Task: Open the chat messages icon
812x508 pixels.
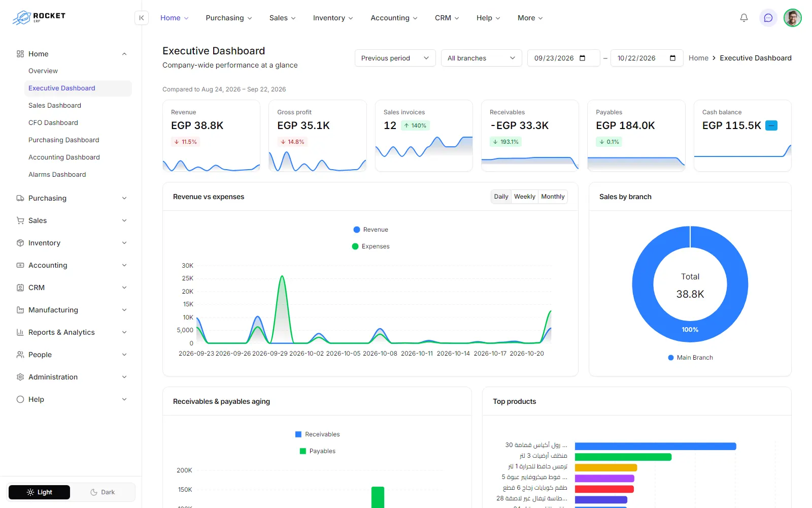Action: click(x=768, y=18)
